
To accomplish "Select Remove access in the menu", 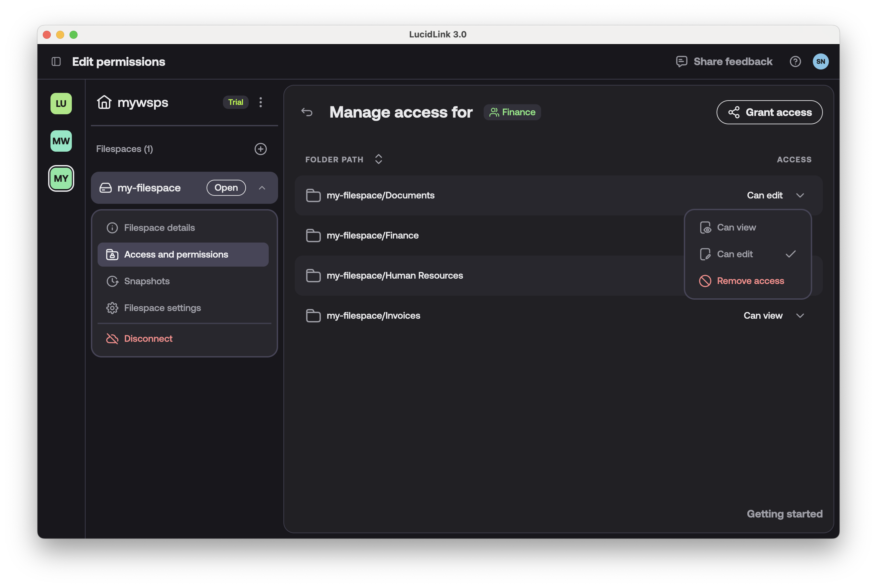I will (x=748, y=281).
